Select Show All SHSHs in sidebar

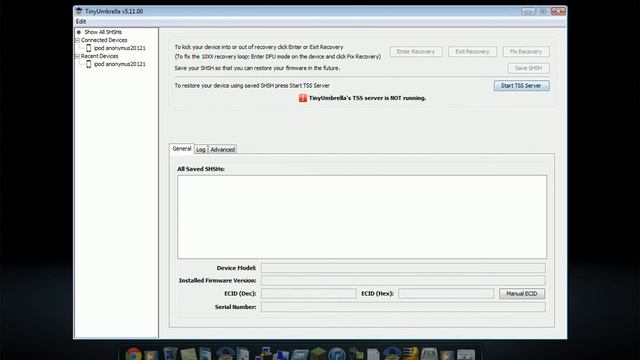(x=103, y=32)
